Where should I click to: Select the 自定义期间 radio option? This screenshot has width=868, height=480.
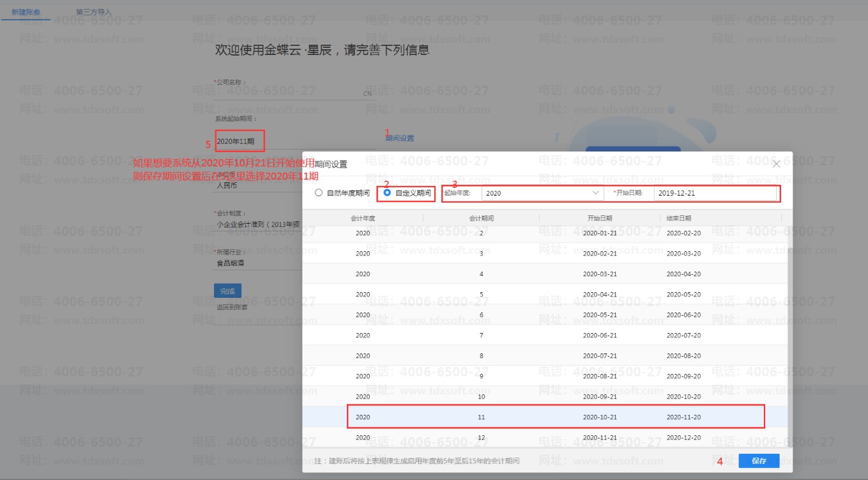pyautogui.click(x=388, y=192)
